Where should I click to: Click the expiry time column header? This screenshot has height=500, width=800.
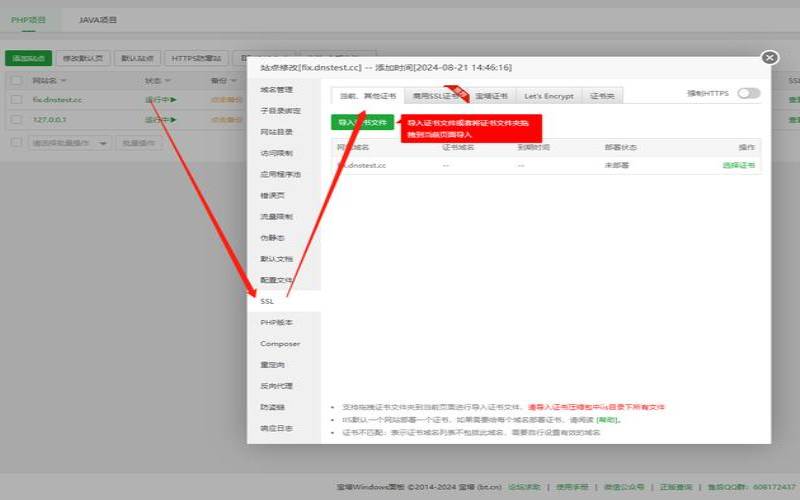point(533,147)
